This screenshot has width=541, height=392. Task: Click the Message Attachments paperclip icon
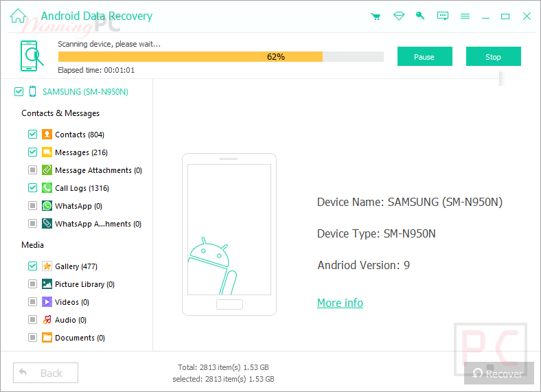click(x=47, y=170)
